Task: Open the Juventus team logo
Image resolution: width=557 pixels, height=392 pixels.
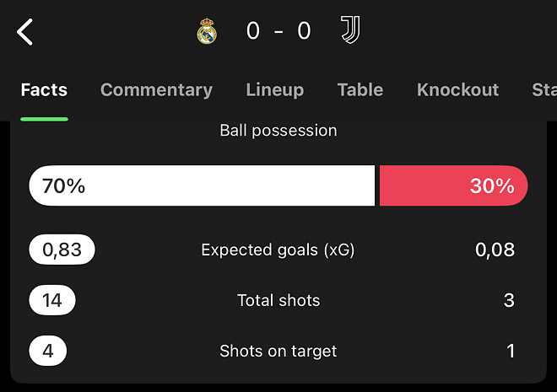Action: click(x=349, y=31)
